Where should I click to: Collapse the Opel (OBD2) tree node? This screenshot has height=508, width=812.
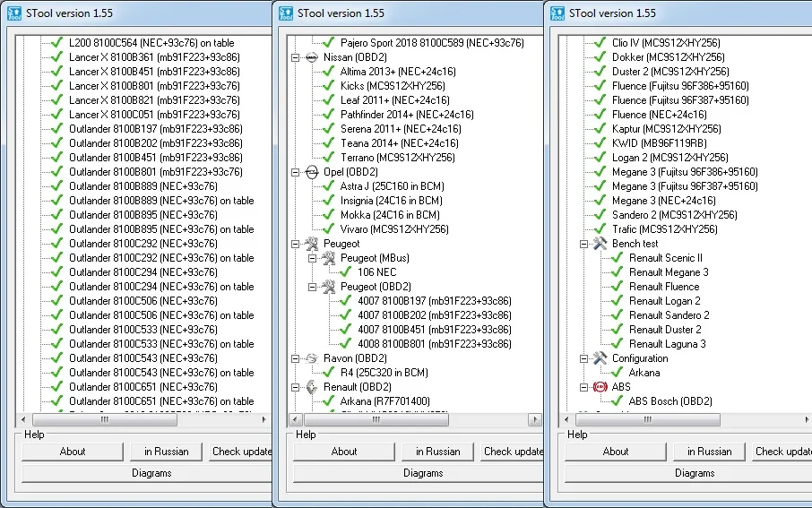tap(295, 172)
